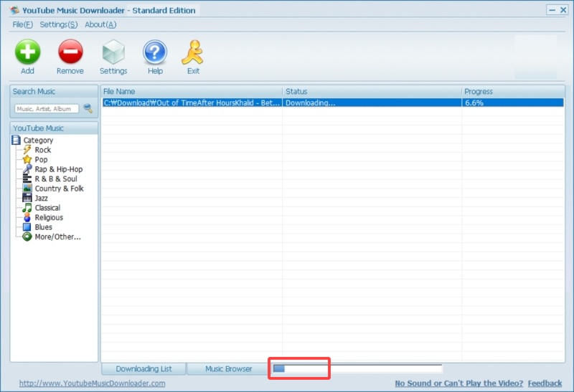This screenshot has width=574, height=392.
Task: Click the Blues square icon
Action: pyautogui.click(x=27, y=227)
